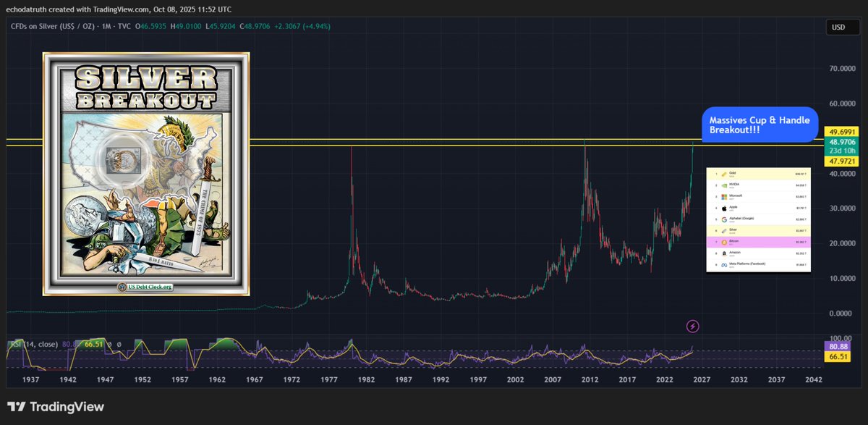Image resolution: width=868 pixels, height=425 pixels.
Task: Click the Google logo in the market cap list
Action: click(724, 219)
